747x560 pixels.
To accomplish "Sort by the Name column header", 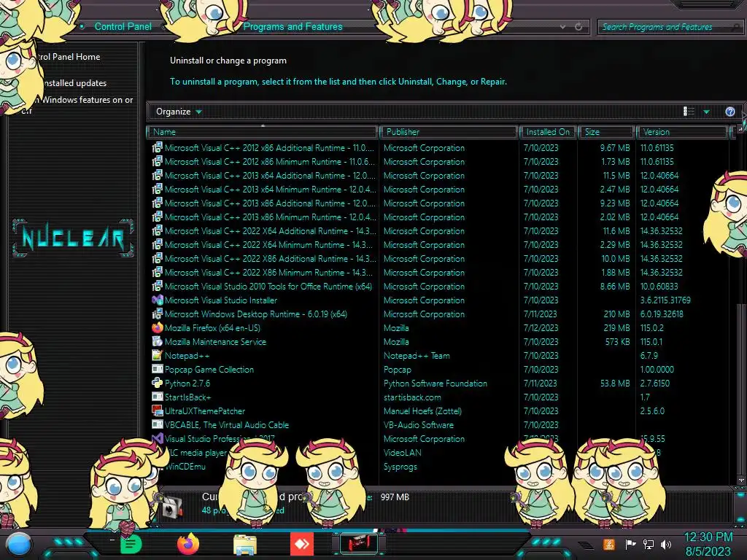I will coord(263,132).
